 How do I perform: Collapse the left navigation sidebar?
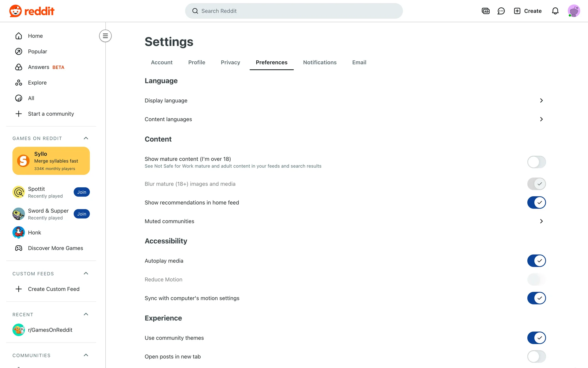point(105,36)
